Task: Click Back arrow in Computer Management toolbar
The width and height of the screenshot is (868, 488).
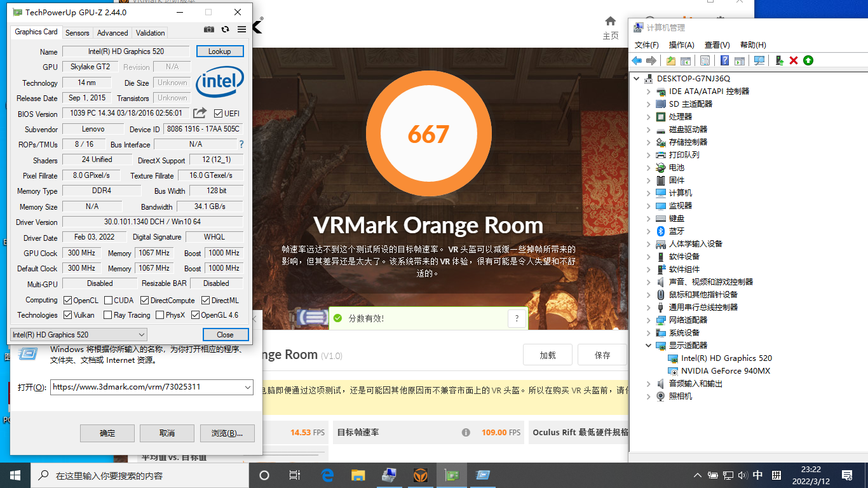Action: click(637, 60)
